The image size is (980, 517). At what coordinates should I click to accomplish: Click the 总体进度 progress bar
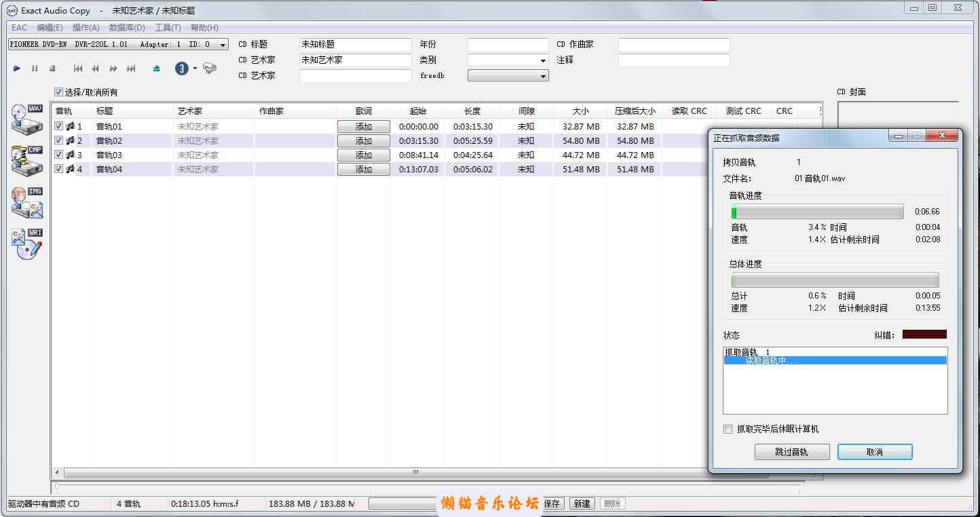tap(835, 280)
